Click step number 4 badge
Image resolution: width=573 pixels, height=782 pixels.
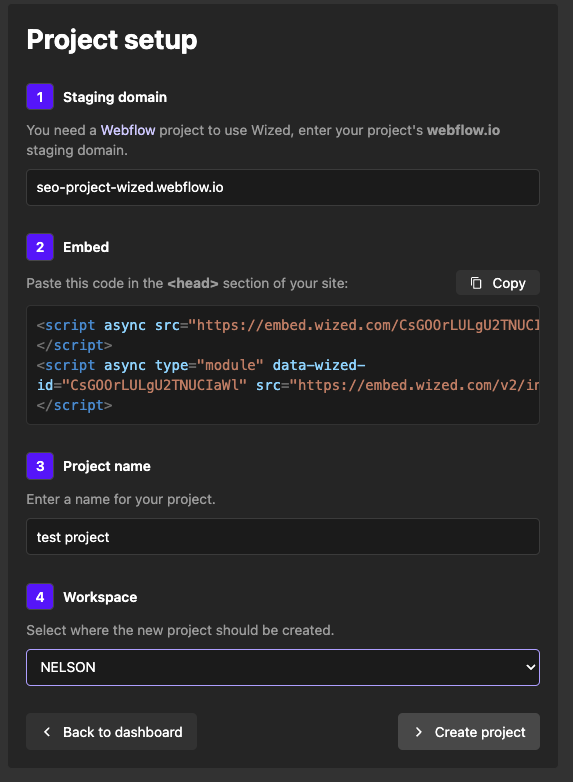pos(40,596)
